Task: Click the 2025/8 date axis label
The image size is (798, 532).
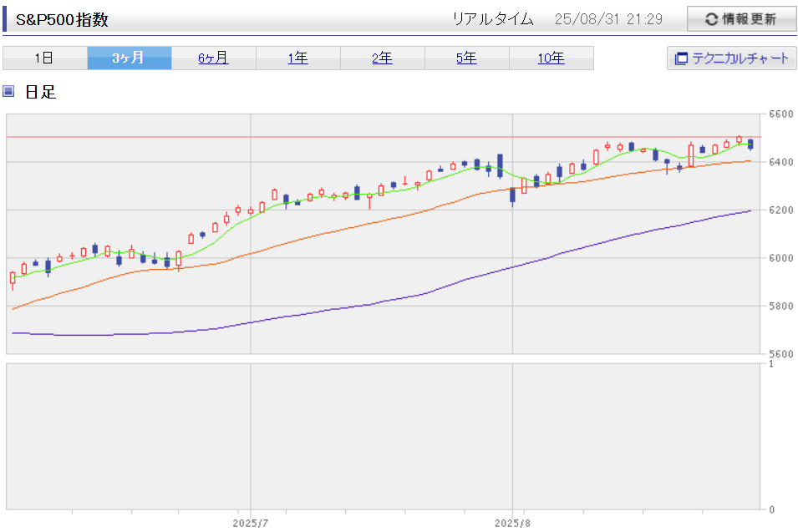Action: click(512, 524)
